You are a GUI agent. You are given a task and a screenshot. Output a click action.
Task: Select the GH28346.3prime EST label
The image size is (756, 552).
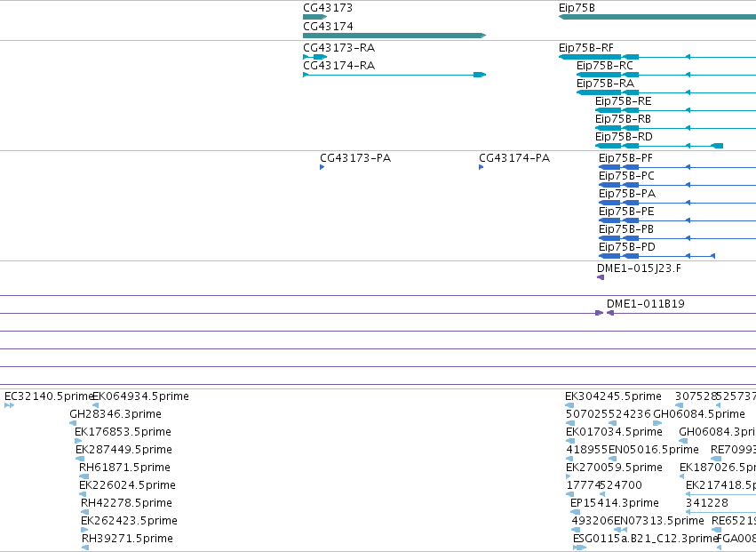click(x=115, y=414)
